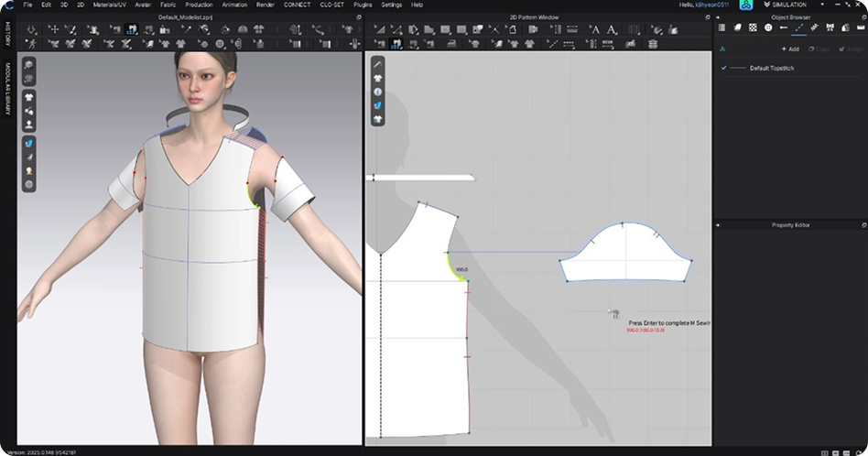Open the Avatar menu
868x456 pixels.
[x=143, y=5]
